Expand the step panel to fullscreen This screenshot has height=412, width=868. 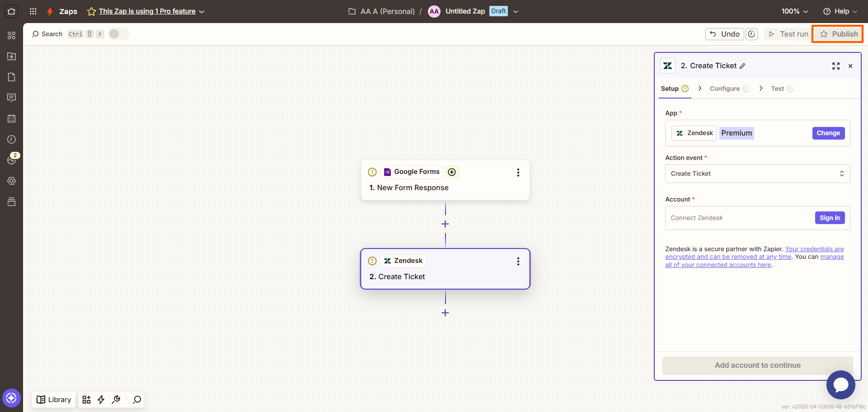(x=836, y=66)
